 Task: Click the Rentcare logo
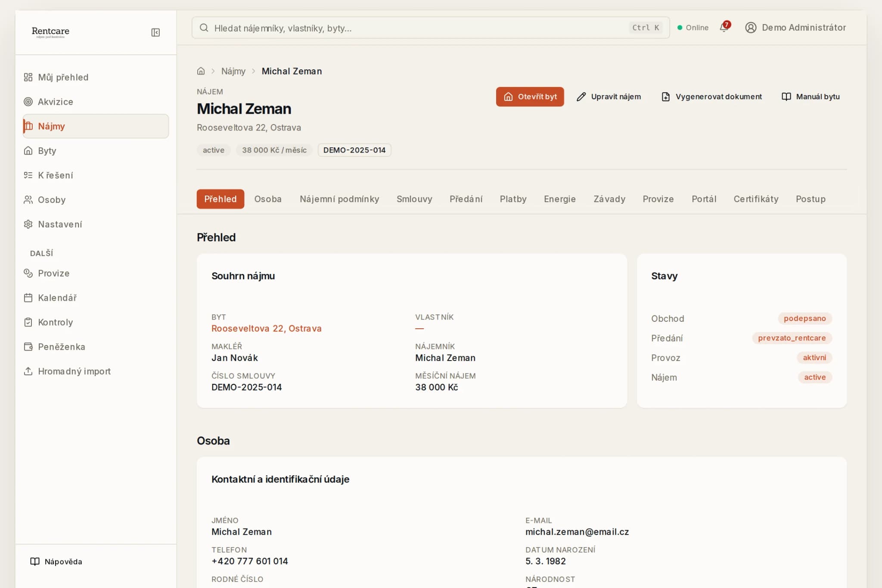point(50,32)
